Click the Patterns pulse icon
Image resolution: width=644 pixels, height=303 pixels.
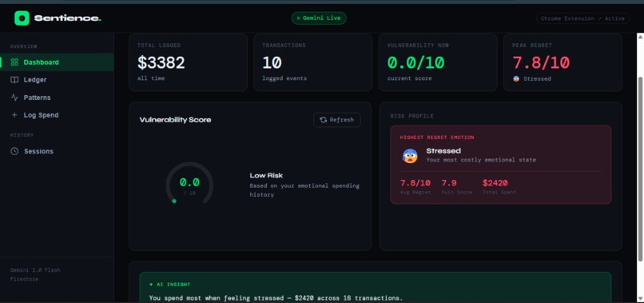(x=14, y=98)
